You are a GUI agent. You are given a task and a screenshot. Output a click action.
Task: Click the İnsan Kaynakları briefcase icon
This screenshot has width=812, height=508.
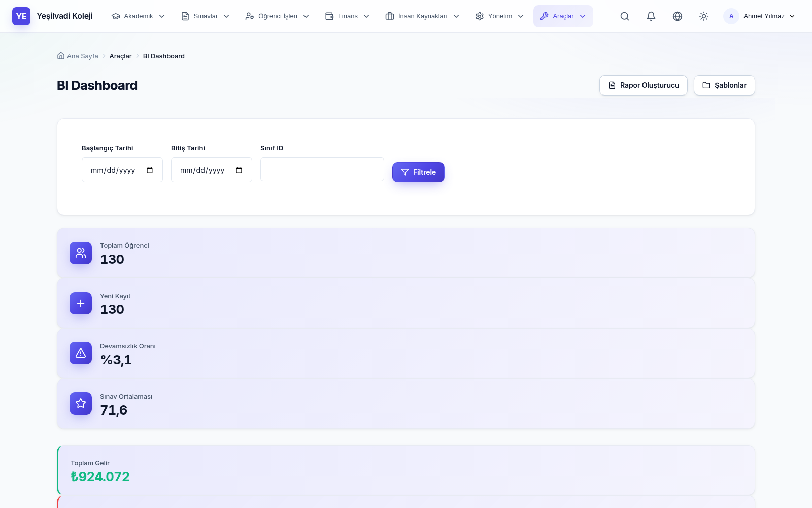[x=390, y=16]
